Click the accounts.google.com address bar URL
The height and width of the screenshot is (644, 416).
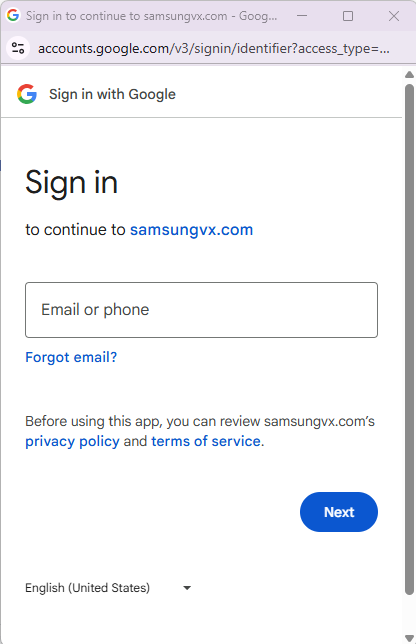[x=214, y=49]
